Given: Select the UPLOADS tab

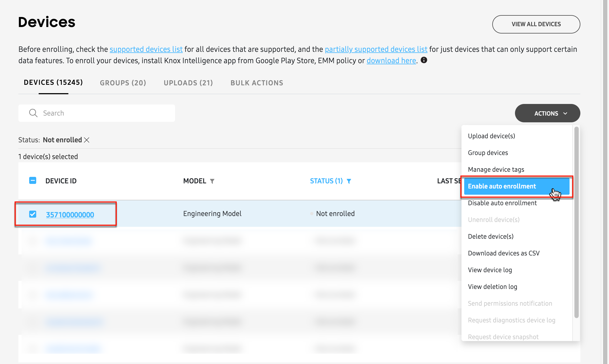Looking at the screenshot, I should 188,83.
